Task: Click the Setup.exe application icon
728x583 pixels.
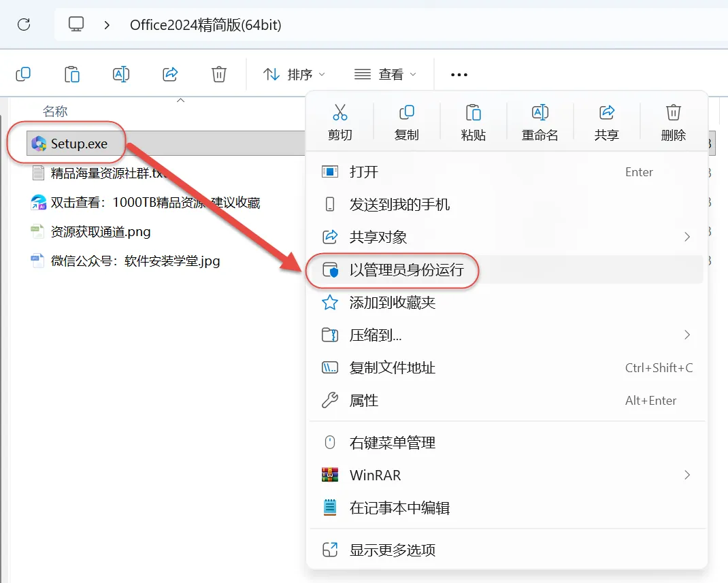Action: pyautogui.click(x=39, y=144)
